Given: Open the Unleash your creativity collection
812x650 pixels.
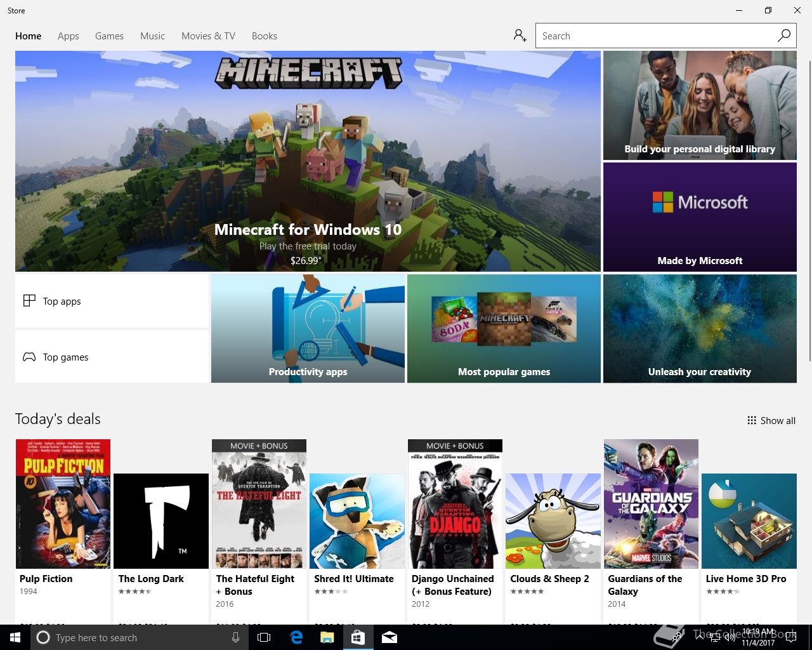Looking at the screenshot, I should pos(700,328).
